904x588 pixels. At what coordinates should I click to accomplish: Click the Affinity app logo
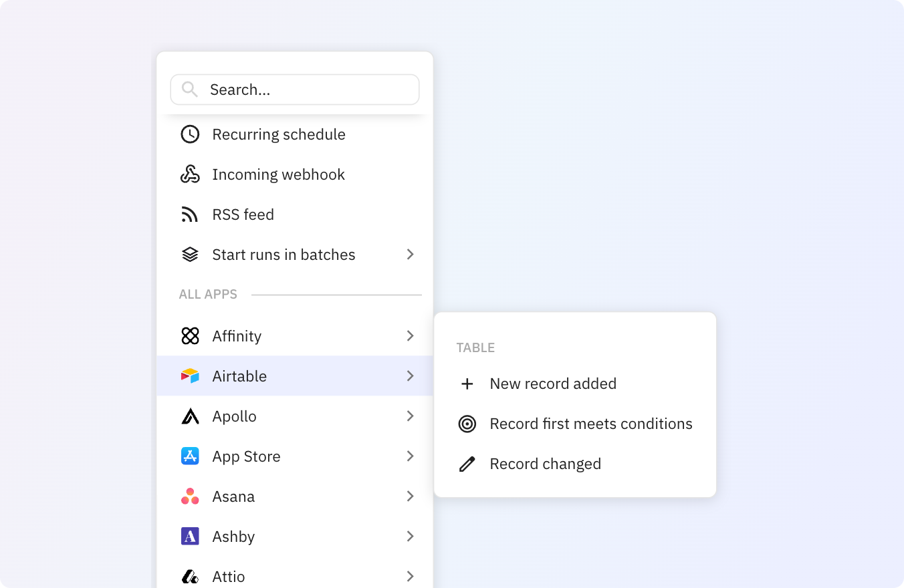[190, 336]
